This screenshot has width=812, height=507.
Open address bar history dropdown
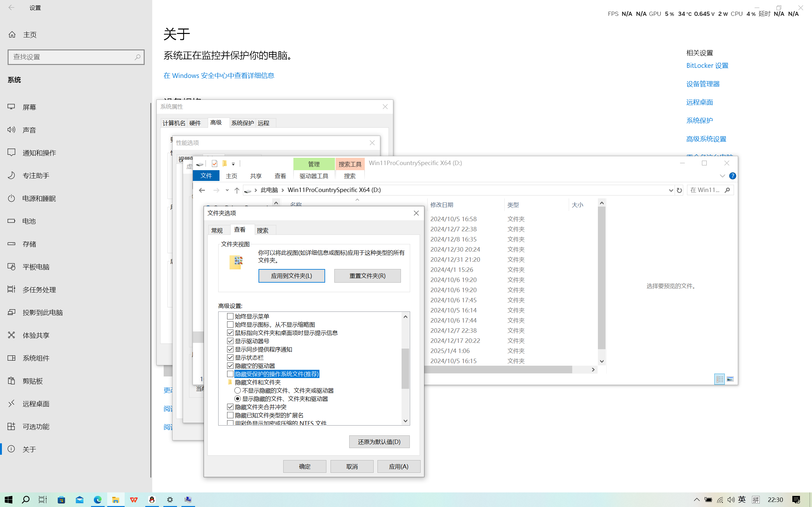click(x=671, y=190)
